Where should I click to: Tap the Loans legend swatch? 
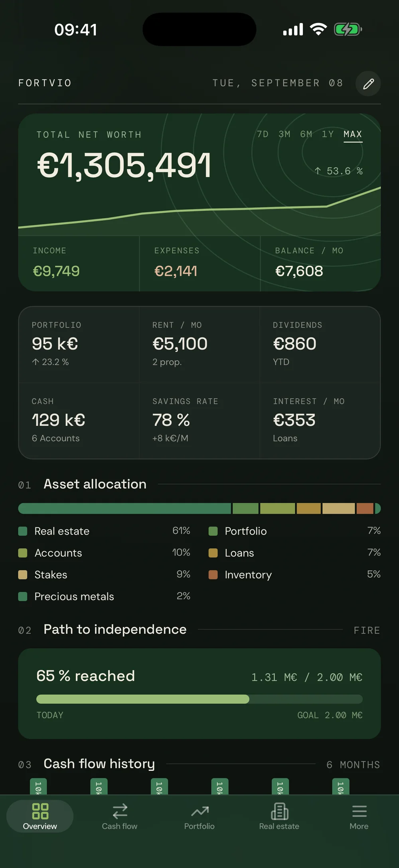pyautogui.click(x=213, y=553)
